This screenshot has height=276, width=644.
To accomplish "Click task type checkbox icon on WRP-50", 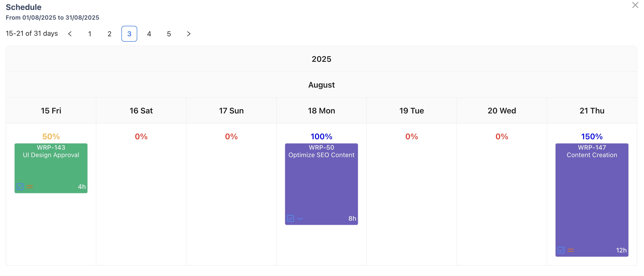I will coord(291,218).
